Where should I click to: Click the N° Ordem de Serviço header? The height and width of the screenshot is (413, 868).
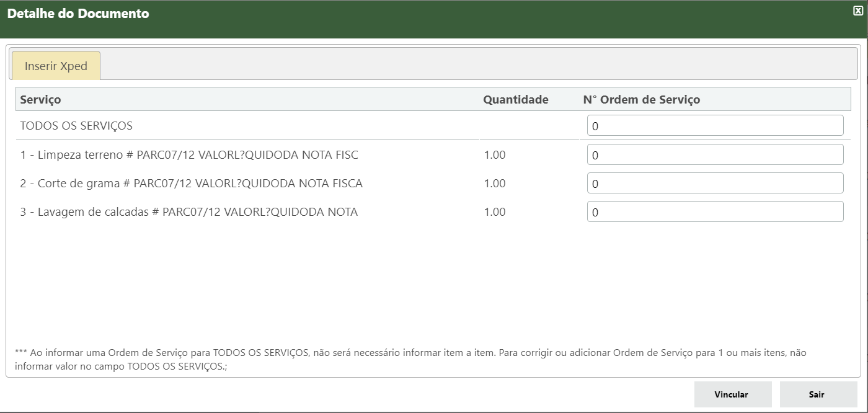(641, 99)
